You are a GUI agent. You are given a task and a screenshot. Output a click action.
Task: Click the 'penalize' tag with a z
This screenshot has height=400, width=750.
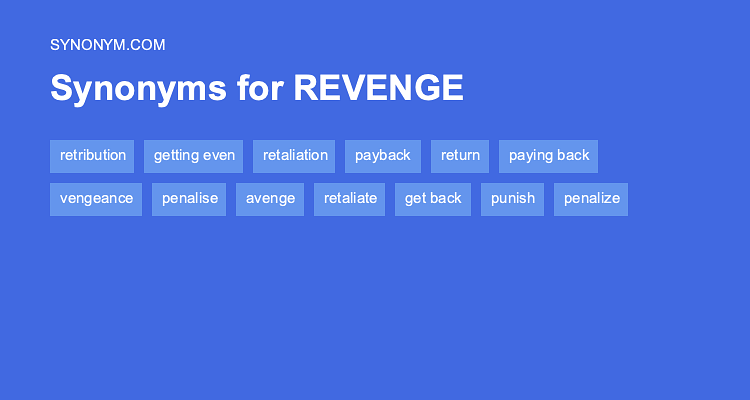591,199
